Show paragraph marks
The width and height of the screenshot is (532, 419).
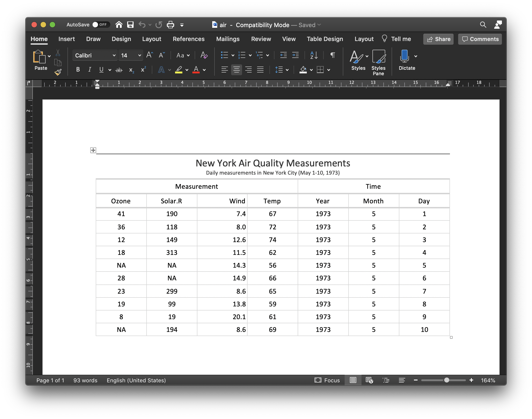click(332, 55)
